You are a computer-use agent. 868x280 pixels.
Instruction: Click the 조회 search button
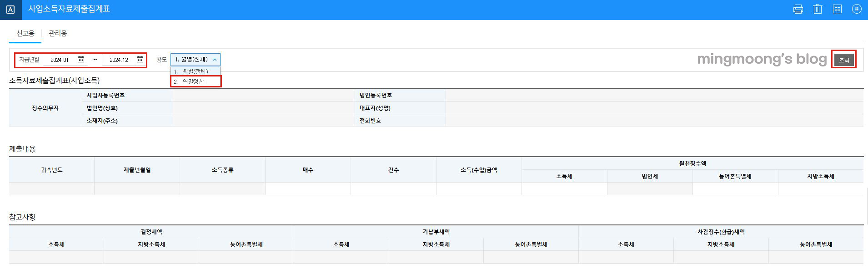(844, 60)
